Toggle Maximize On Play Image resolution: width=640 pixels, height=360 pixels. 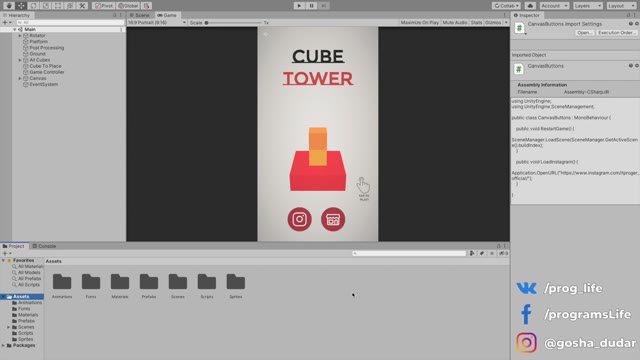coord(420,22)
